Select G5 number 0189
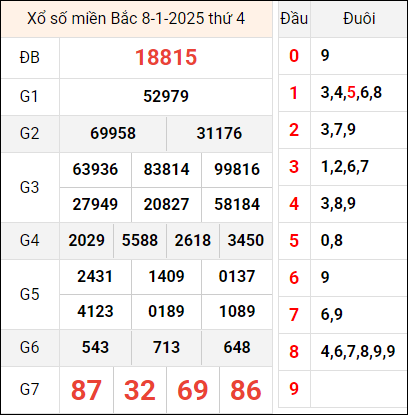 (166, 311)
